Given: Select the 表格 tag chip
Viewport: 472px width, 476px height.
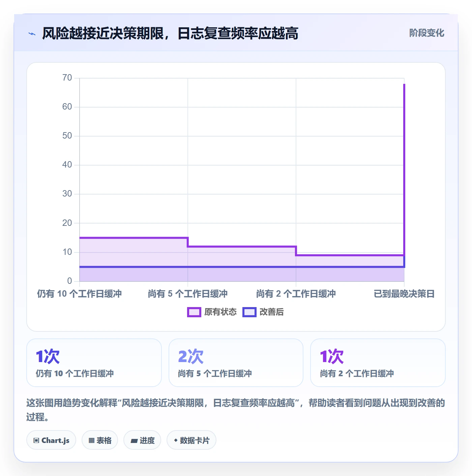Looking at the screenshot, I should coord(100,440).
